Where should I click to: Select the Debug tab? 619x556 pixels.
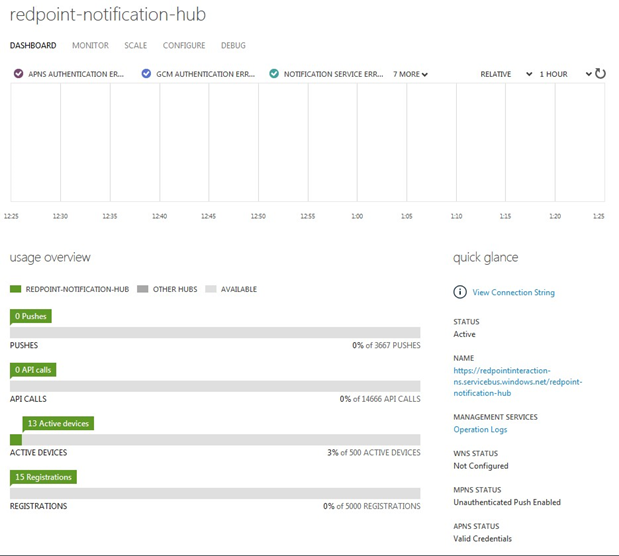pyautogui.click(x=233, y=45)
